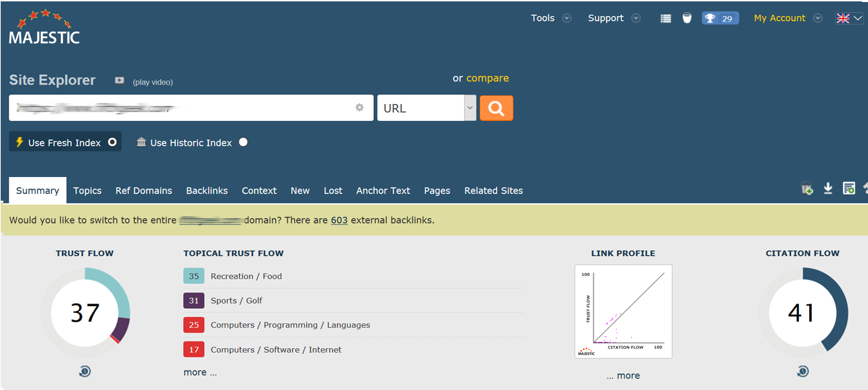
Task: Click Computers / Programming / Languages topic
Action: point(291,325)
